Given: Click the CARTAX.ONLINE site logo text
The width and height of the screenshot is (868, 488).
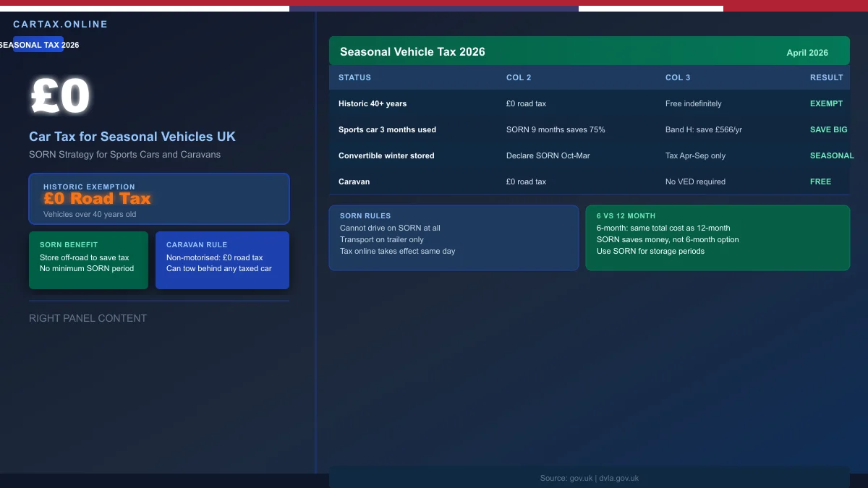Looking at the screenshot, I should coord(60,24).
